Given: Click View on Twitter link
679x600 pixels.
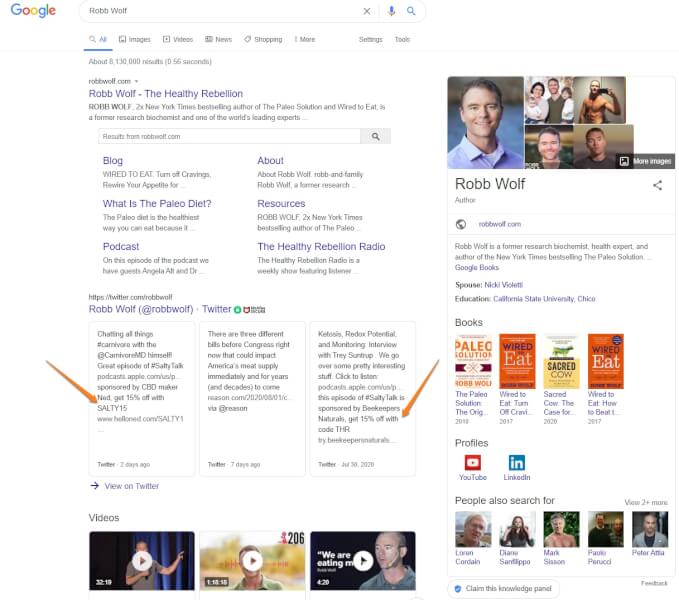Looking at the screenshot, I should click(132, 486).
